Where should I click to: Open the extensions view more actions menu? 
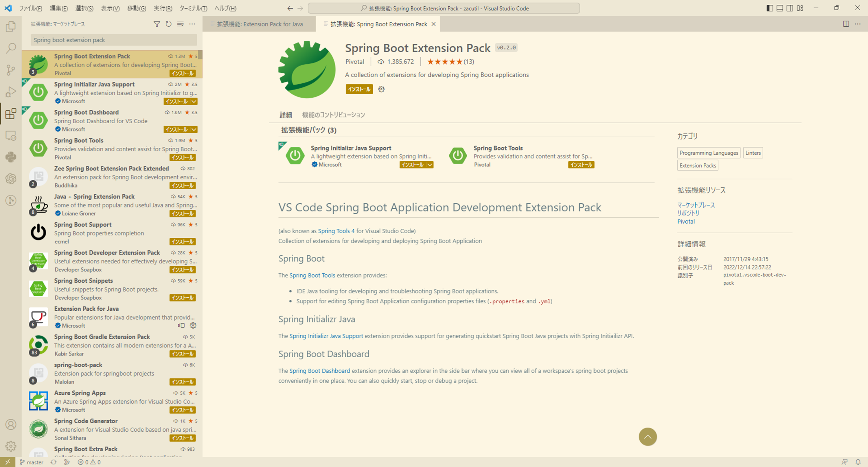point(192,24)
